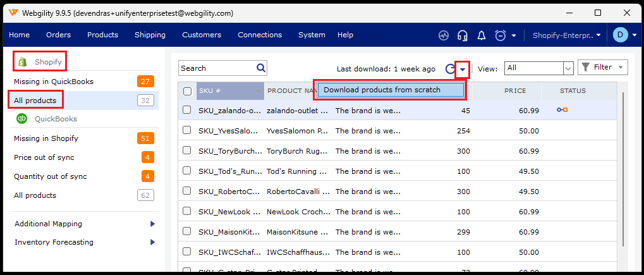
Task: Toggle the select-all checkbox in table header
Action: [x=187, y=91]
